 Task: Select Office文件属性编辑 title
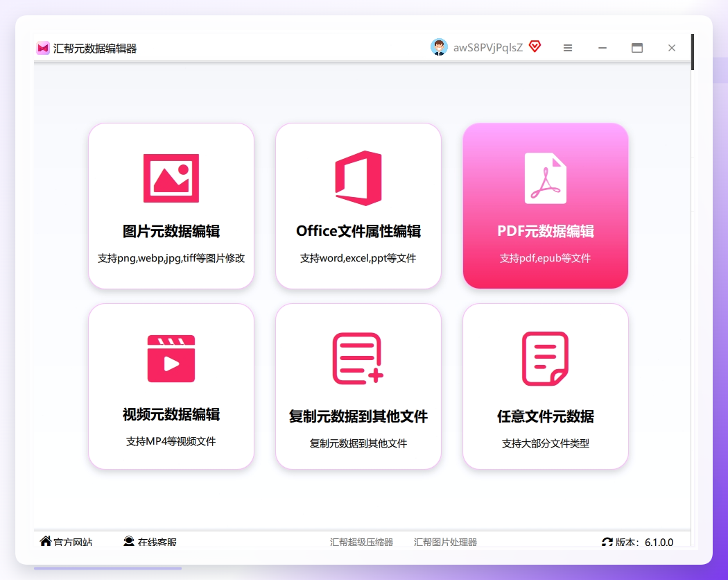[358, 231]
